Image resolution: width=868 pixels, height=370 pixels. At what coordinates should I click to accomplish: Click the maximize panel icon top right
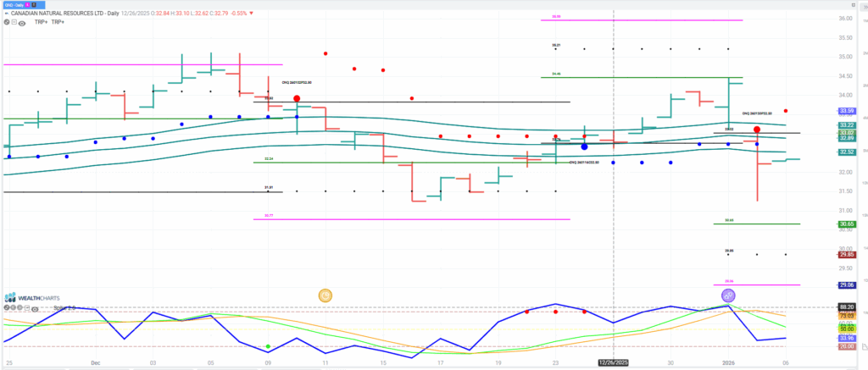click(854, 4)
